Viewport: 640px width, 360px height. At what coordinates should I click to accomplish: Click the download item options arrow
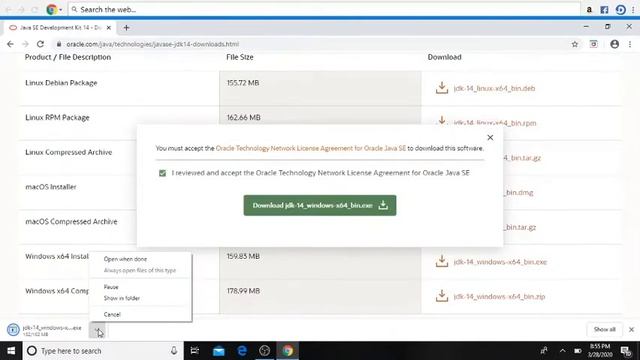click(x=97, y=330)
